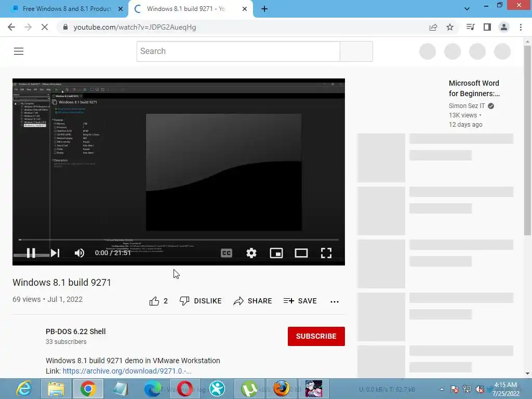Stop loading the page
Viewport: 532px width, 399px height.
45,27
